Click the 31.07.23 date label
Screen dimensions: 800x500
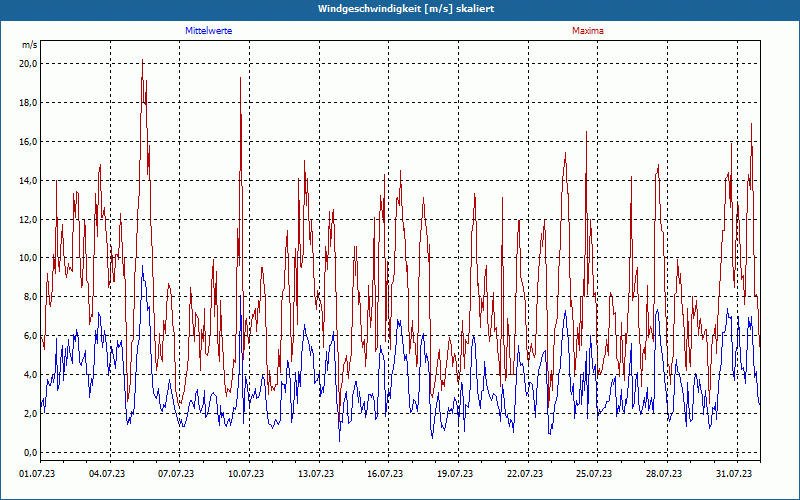click(734, 474)
